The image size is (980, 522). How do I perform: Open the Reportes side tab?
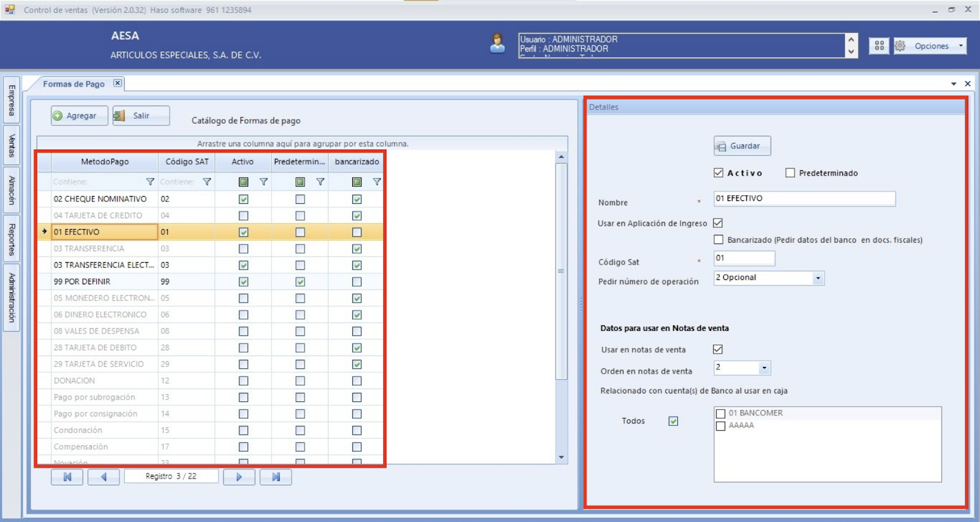[x=12, y=239]
